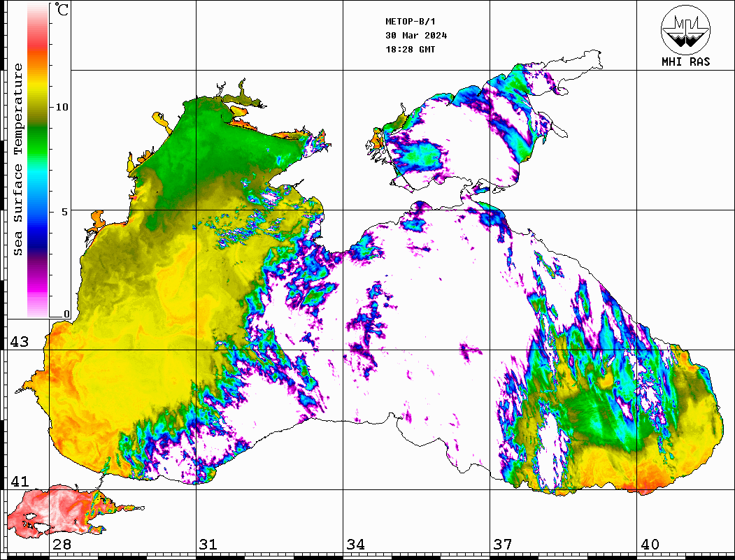The height and width of the screenshot is (560, 735).
Task: Click latitude label '43'
Action: (20, 342)
